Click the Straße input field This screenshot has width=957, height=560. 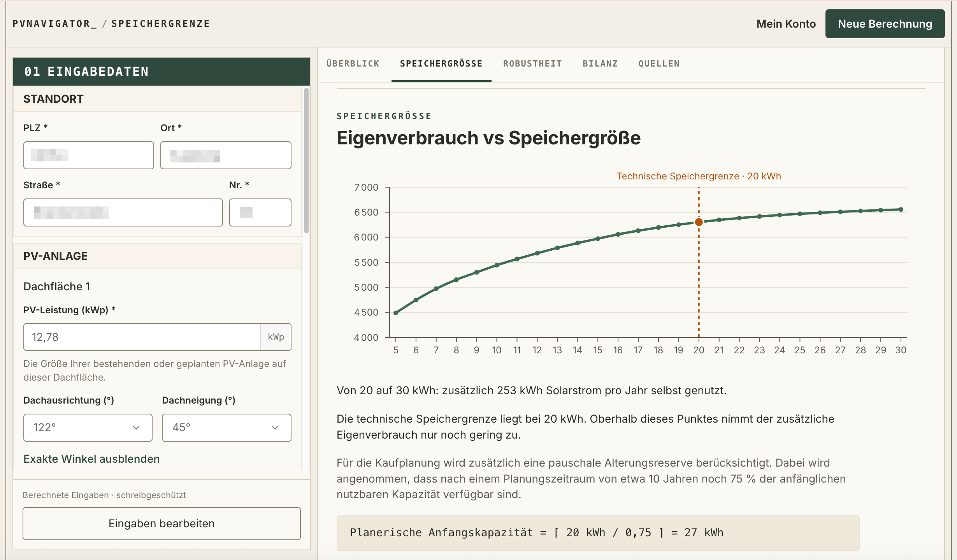coord(123,212)
